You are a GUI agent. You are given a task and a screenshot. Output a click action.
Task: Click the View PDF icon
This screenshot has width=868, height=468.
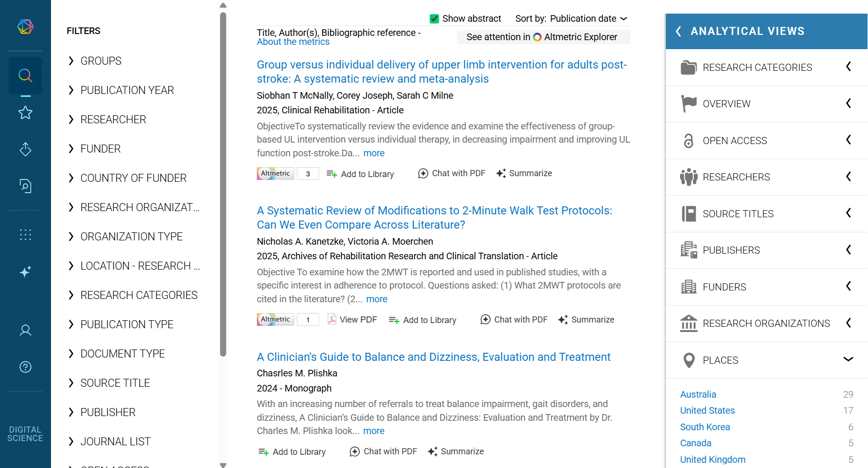tap(332, 320)
